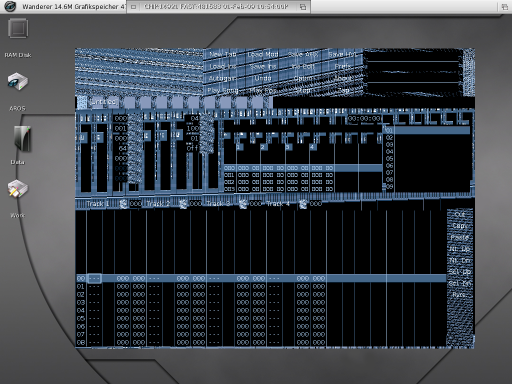Click the Prefs button
Image resolution: width=512 pixels, height=384 pixels.
343,66
